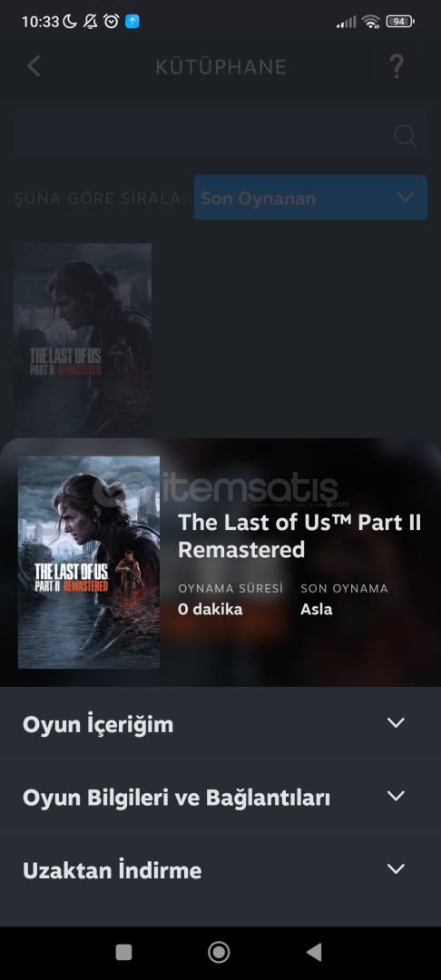The height and width of the screenshot is (980, 441).
Task: Expand the Oyun İçeriğim chevron
Action: tap(396, 723)
